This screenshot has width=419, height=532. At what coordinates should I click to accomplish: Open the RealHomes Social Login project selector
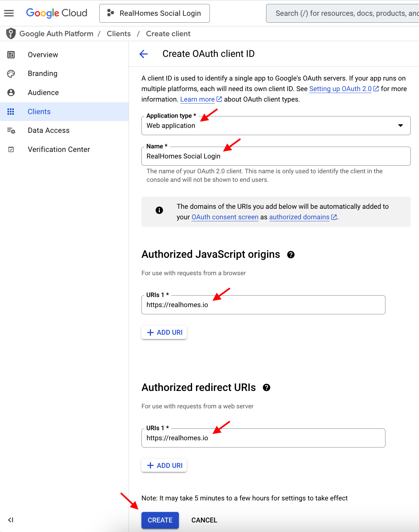155,13
